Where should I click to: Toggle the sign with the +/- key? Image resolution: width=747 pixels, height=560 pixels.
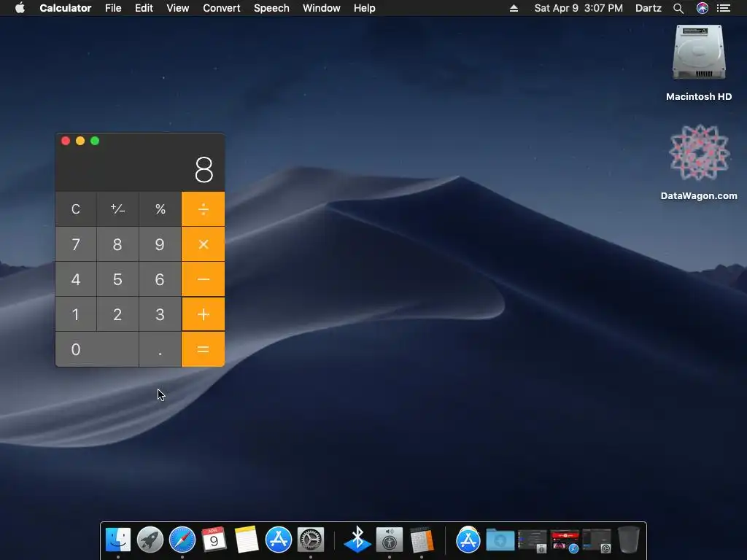(117, 209)
